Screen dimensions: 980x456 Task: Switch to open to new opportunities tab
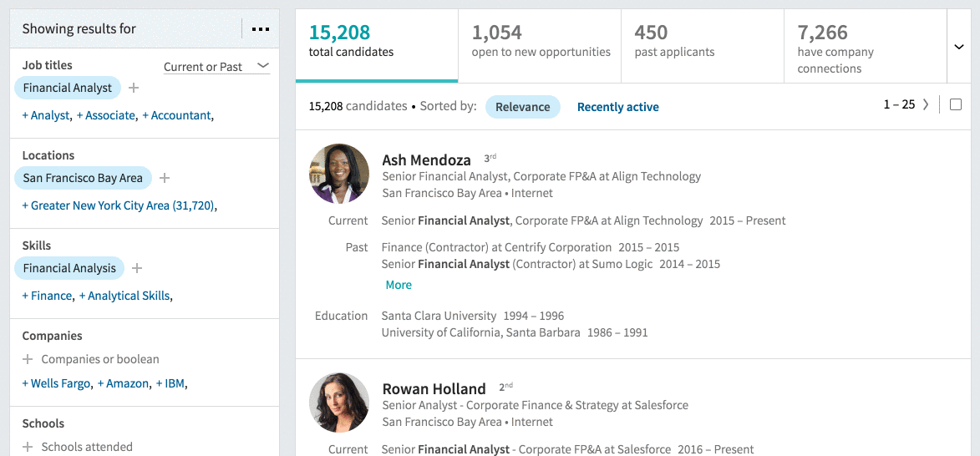tap(540, 46)
